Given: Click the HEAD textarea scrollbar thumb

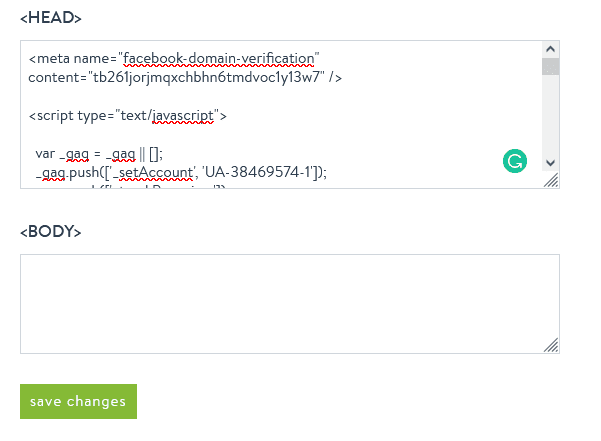Looking at the screenshot, I should (x=550, y=67).
